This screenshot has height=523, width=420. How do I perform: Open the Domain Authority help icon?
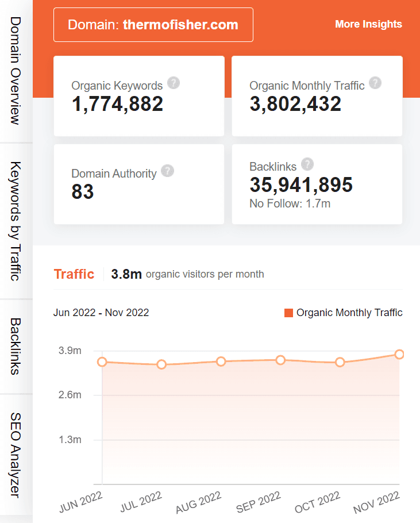167,171
